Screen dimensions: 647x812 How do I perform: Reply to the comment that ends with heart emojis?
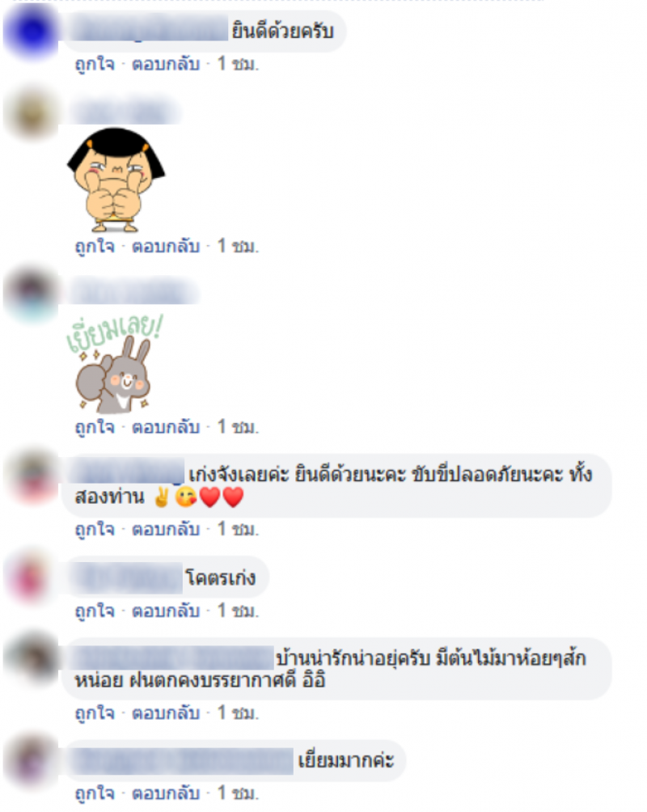click(166, 530)
